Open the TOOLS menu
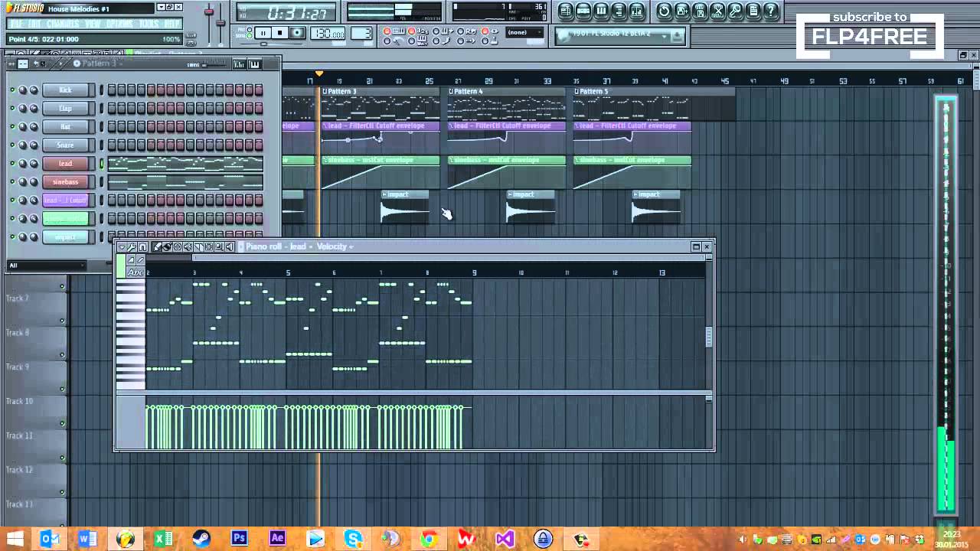Image resolution: width=980 pixels, height=551 pixels. tap(149, 24)
